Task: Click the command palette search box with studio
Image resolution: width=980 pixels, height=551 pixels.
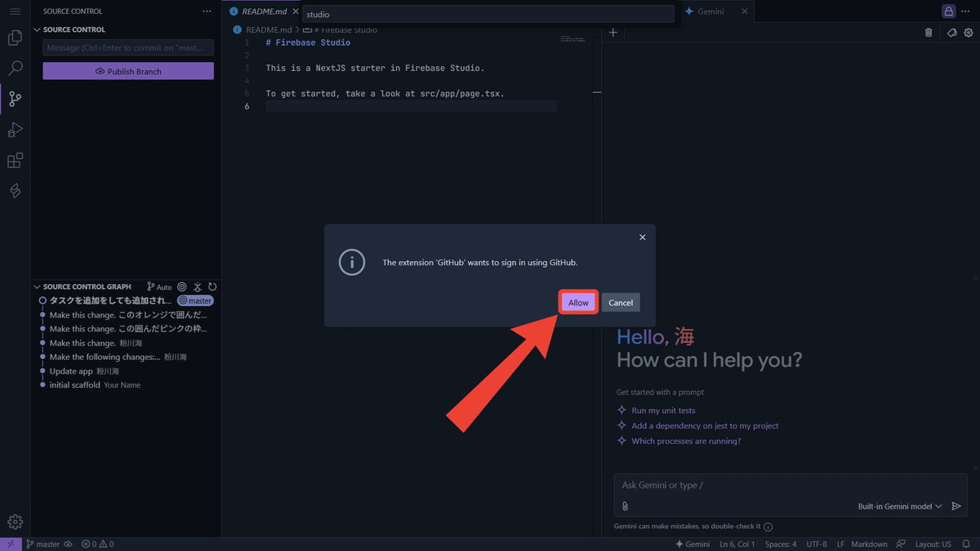Action: pos(488,14)
